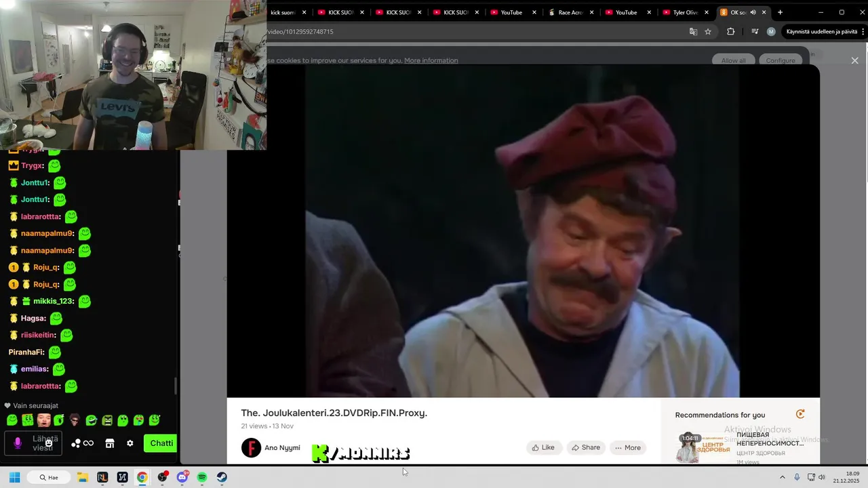
Task: Open the taskbar Hae search box
Action: coord(49,477)
